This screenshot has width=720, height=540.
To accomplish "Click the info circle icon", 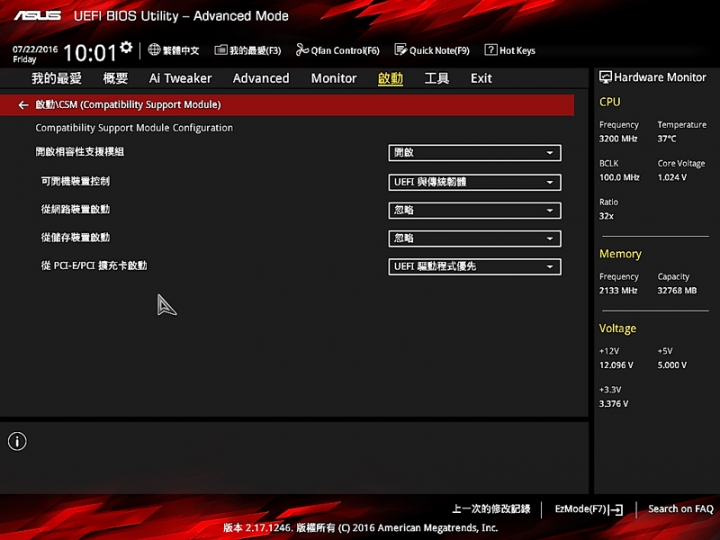I will point(17,441).
